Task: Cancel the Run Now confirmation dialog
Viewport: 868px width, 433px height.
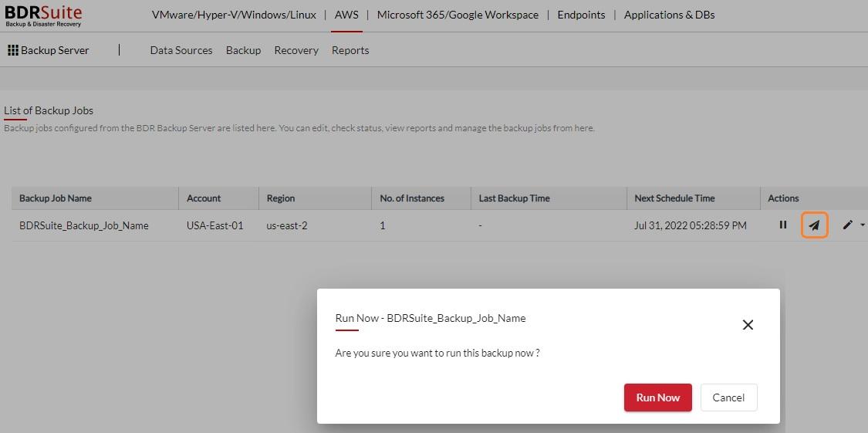Action: pos(728,397)
